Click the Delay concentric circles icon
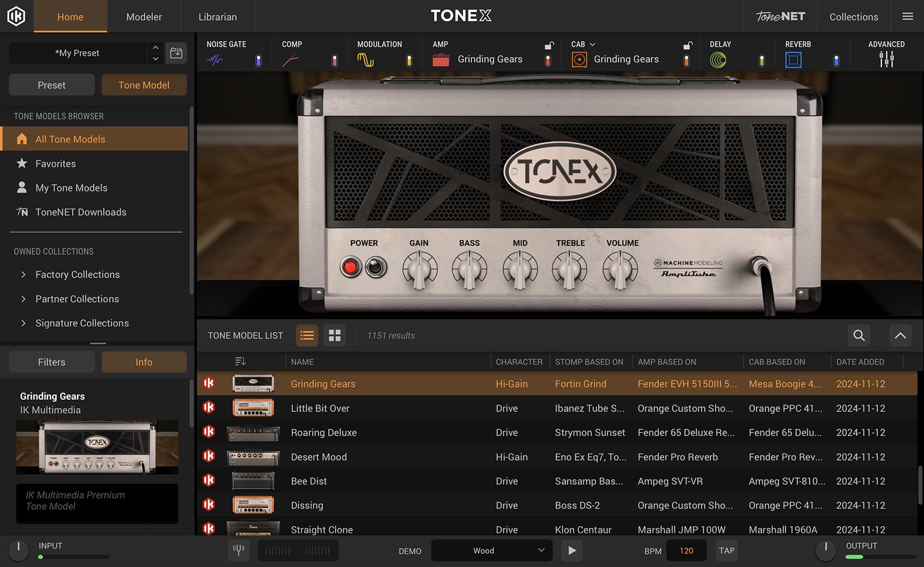This screenshot has height=567, width=924. 718,60
